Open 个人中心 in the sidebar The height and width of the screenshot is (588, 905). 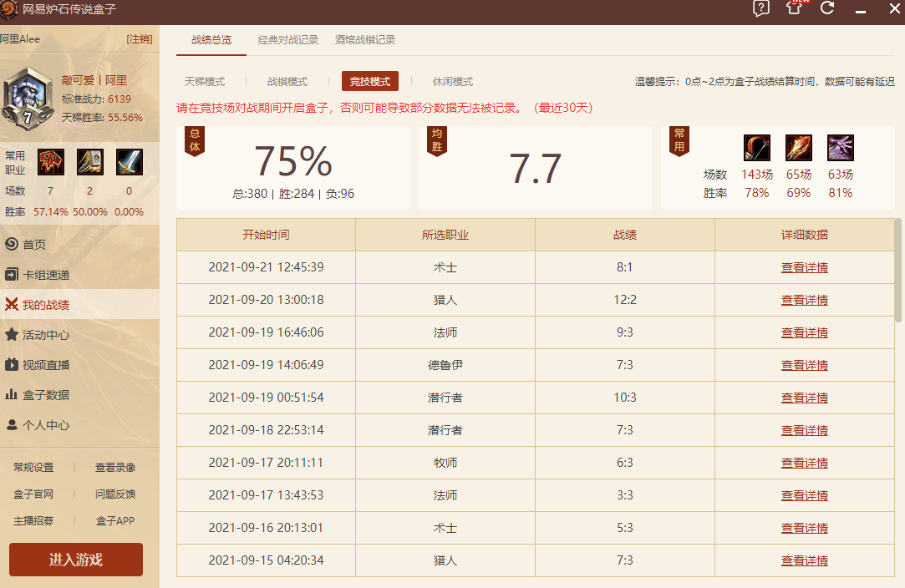79,424
